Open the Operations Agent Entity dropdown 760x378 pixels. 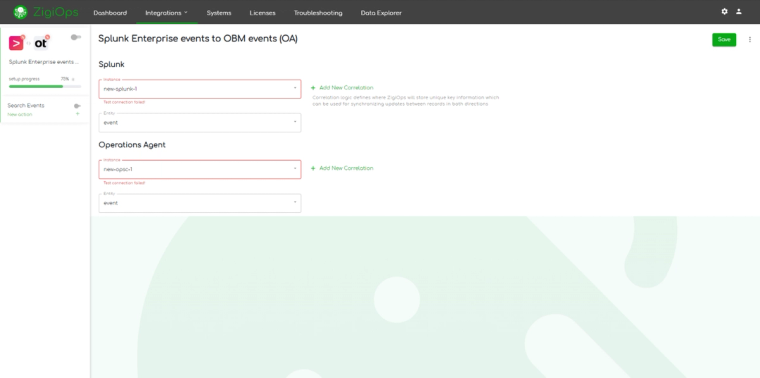pos(200,203)
